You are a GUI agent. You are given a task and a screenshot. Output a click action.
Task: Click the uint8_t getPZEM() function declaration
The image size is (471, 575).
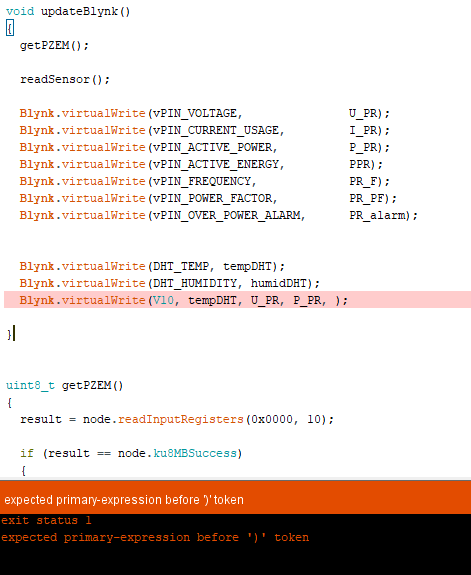65,385
